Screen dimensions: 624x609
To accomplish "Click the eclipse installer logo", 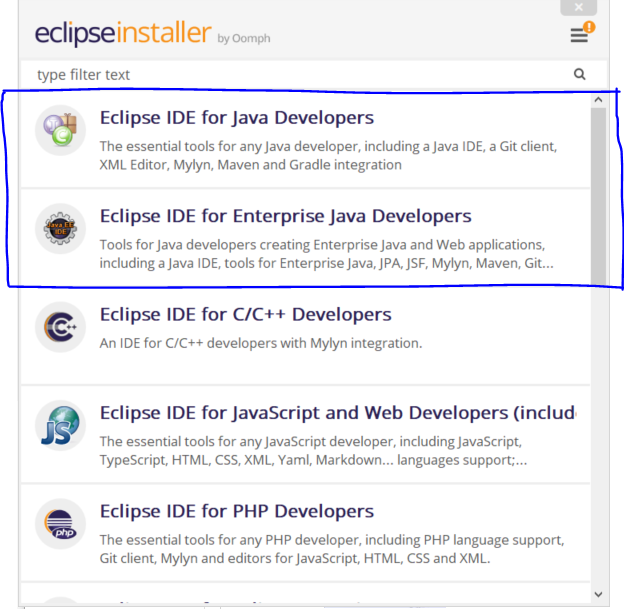I will (123, 33).
